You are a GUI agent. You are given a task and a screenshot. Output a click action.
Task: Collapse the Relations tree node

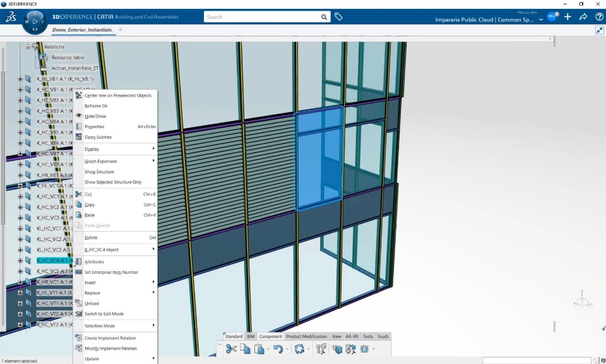click(x=28, y=47)
